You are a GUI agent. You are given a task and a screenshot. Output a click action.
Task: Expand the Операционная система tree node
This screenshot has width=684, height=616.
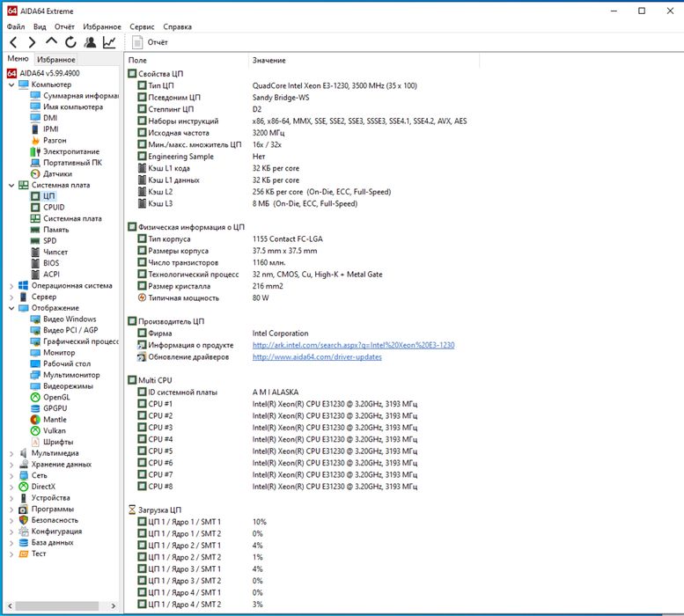pyautogui.click(x=11, y=285)
